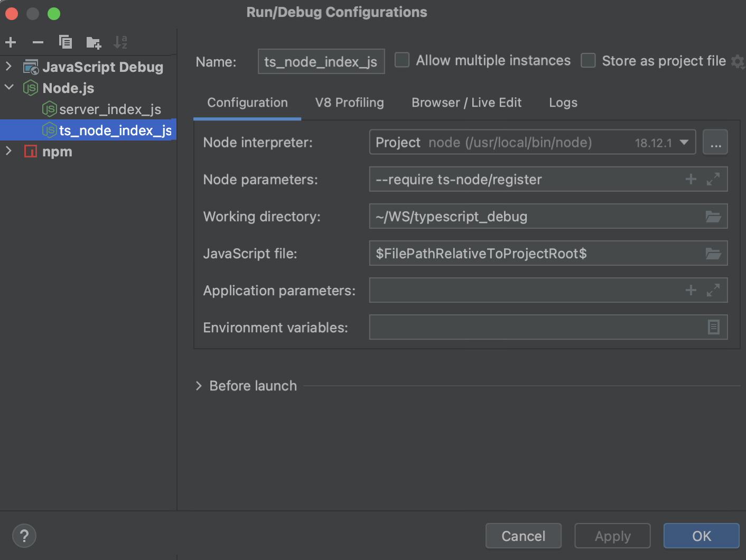This screenshot has height=560, width=746.
Task: Click the Add New Configuration plus icon
Action: (x=11, y=42)
